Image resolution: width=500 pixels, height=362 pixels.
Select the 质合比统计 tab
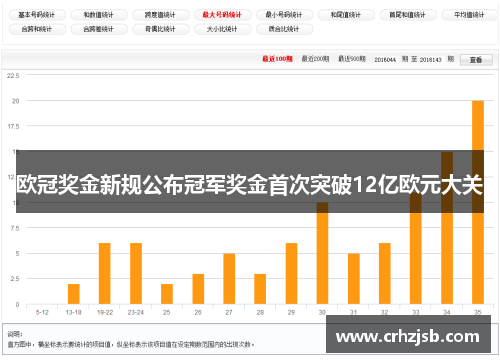pyautogui.click(x=284, y=29)
